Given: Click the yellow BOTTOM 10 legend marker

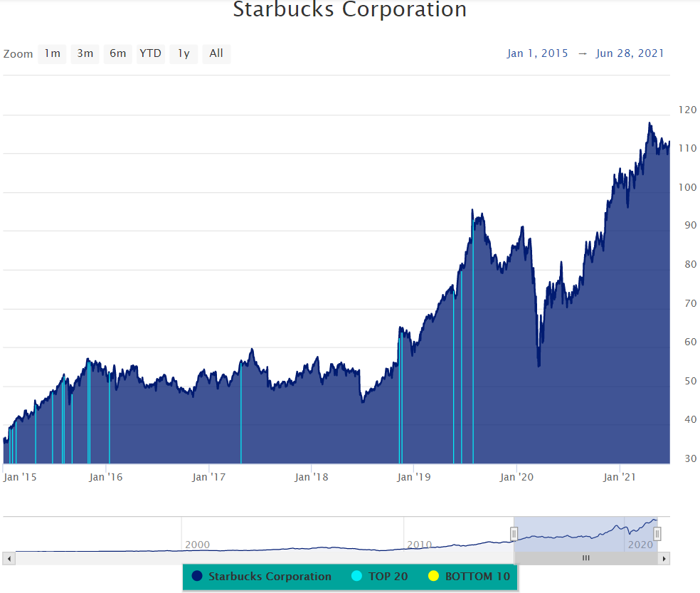Looking at the screenshot, I should click(x=433, y=576).
